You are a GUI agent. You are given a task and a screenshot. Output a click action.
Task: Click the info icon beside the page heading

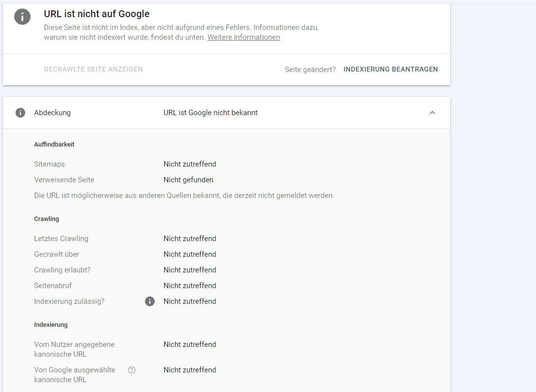[x=22, y=16]
